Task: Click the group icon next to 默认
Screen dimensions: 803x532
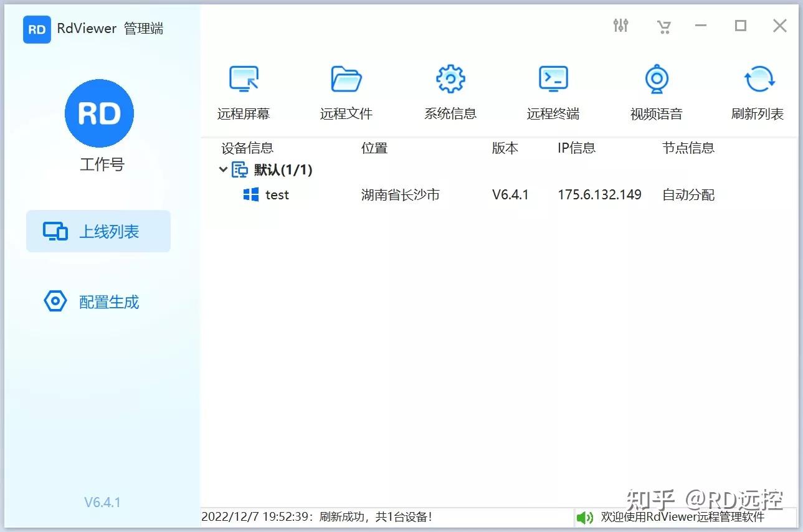Action: (x=239, y=169)
